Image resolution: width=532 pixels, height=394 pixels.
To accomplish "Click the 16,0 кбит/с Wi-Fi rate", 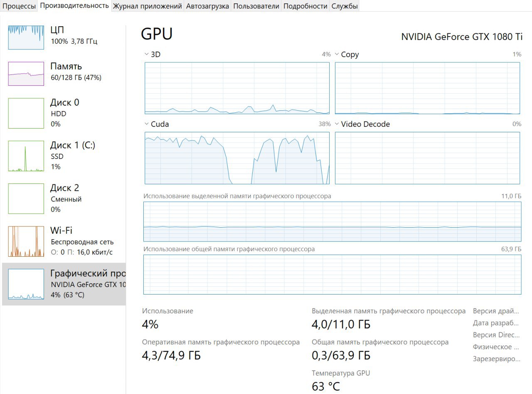I will 95,252.
